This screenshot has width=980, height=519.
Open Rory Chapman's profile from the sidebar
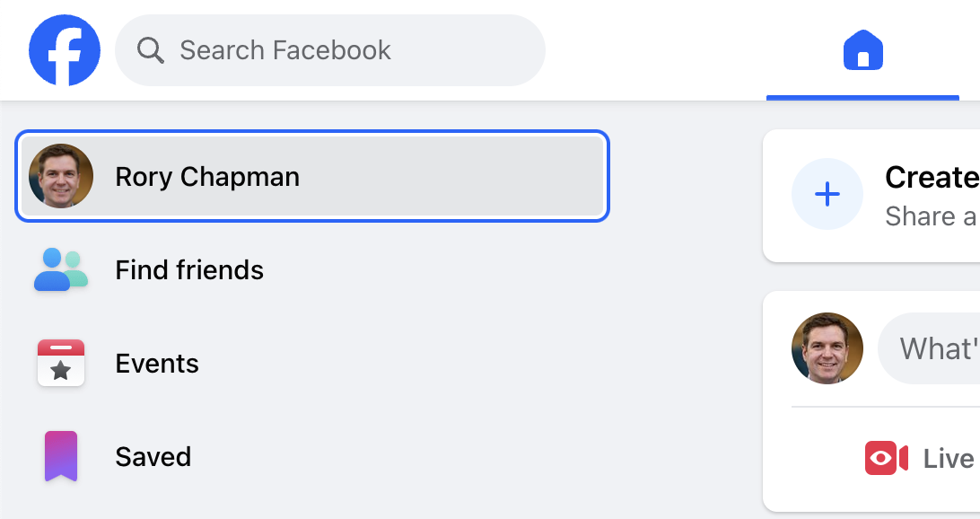(x=207, y=176)
